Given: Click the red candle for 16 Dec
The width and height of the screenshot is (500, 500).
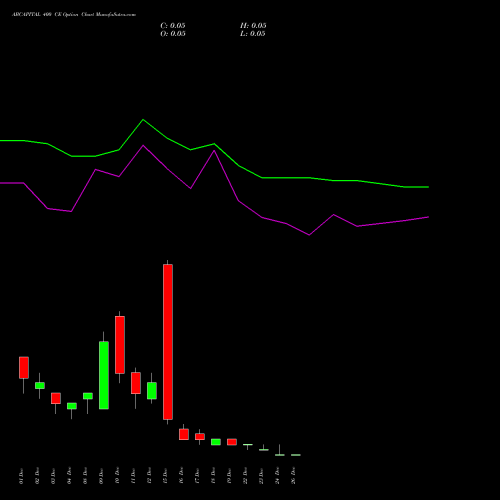Looking at the screenshot, I should click(x=184, y=434).
